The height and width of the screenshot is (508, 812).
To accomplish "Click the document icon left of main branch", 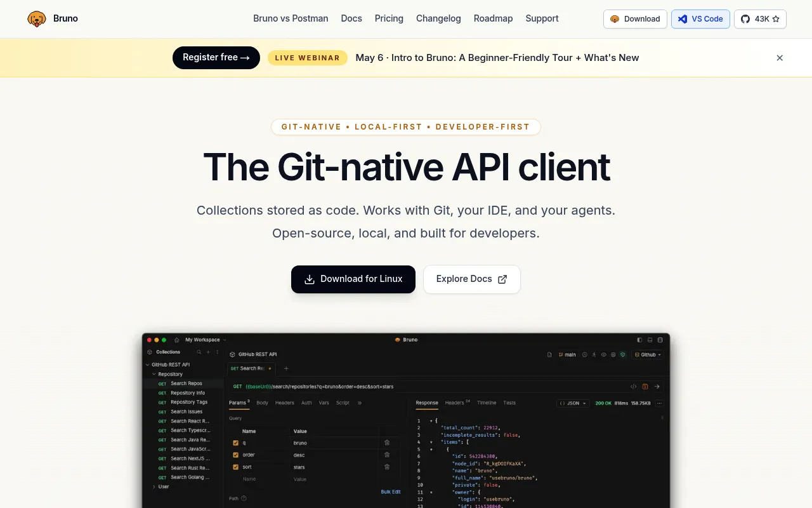I will pyautogui.click(x=549, y=354).
